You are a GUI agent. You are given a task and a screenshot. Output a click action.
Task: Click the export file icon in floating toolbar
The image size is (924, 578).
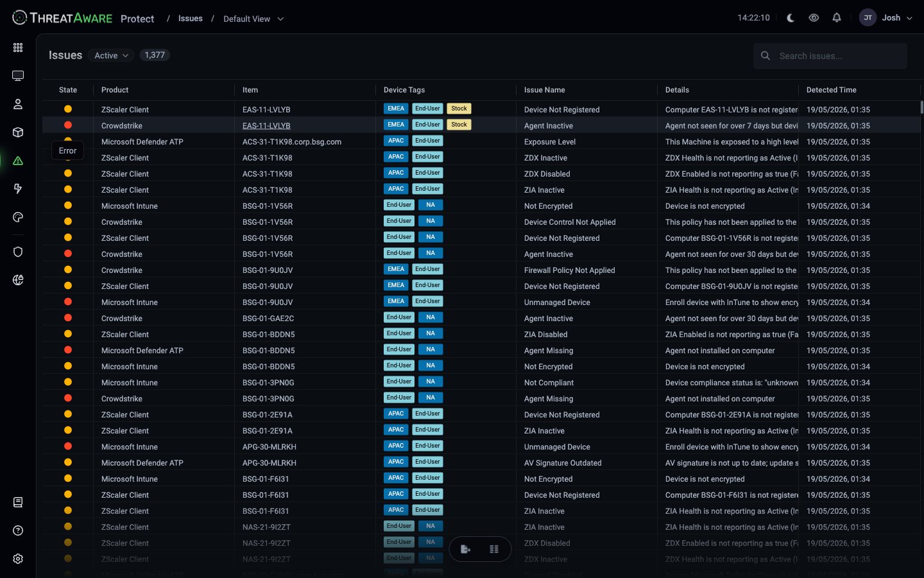466,549
